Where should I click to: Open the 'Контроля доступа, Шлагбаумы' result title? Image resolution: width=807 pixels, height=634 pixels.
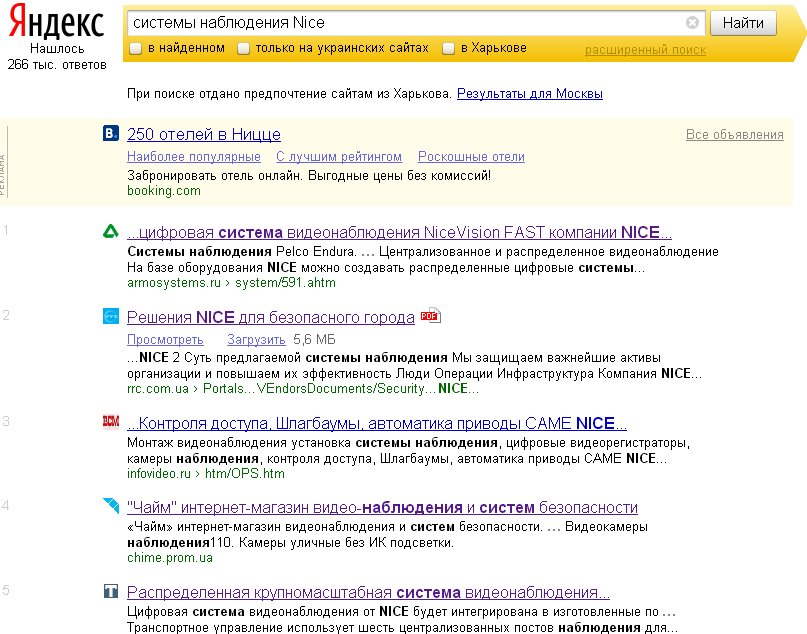pos(377,424)
